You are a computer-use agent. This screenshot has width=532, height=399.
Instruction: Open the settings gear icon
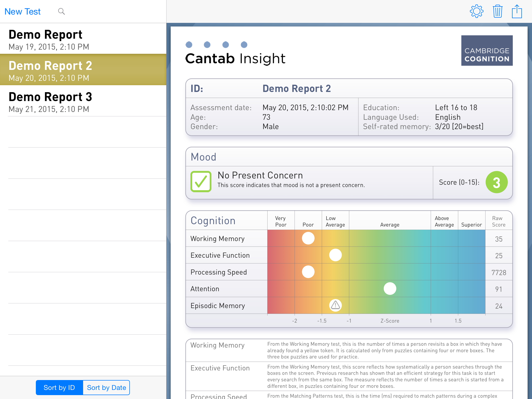pos(476,11)
